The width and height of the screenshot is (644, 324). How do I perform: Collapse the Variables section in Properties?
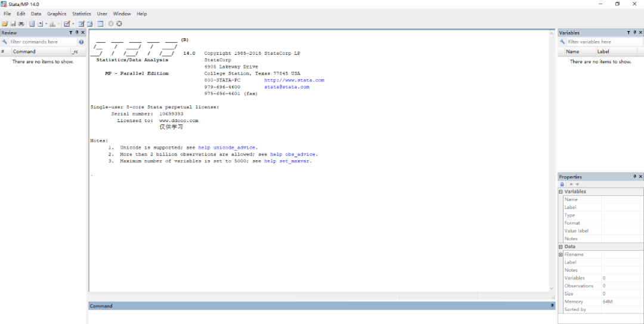(561, 192)
